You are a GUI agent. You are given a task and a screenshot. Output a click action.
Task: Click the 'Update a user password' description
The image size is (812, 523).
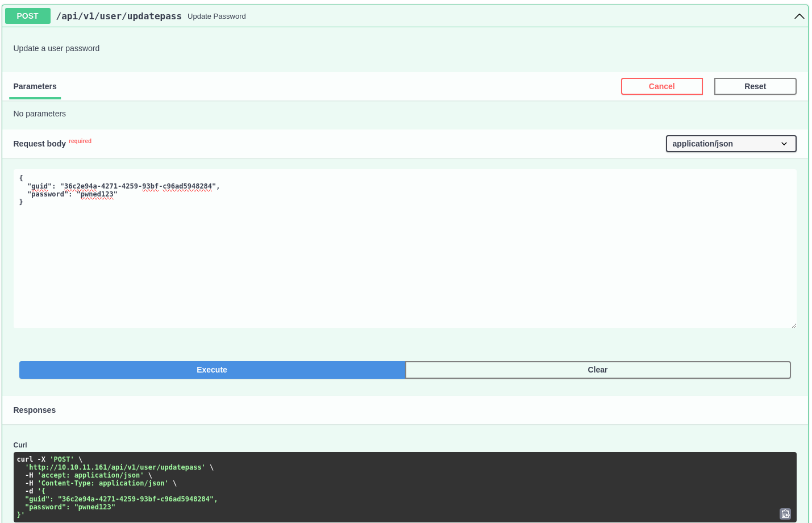[56, 48]
